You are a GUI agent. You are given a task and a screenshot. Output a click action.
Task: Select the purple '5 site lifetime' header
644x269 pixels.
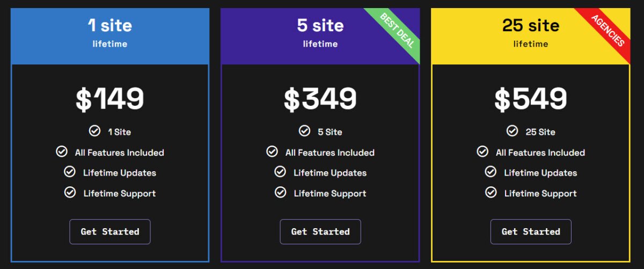(x=320, y=36)
